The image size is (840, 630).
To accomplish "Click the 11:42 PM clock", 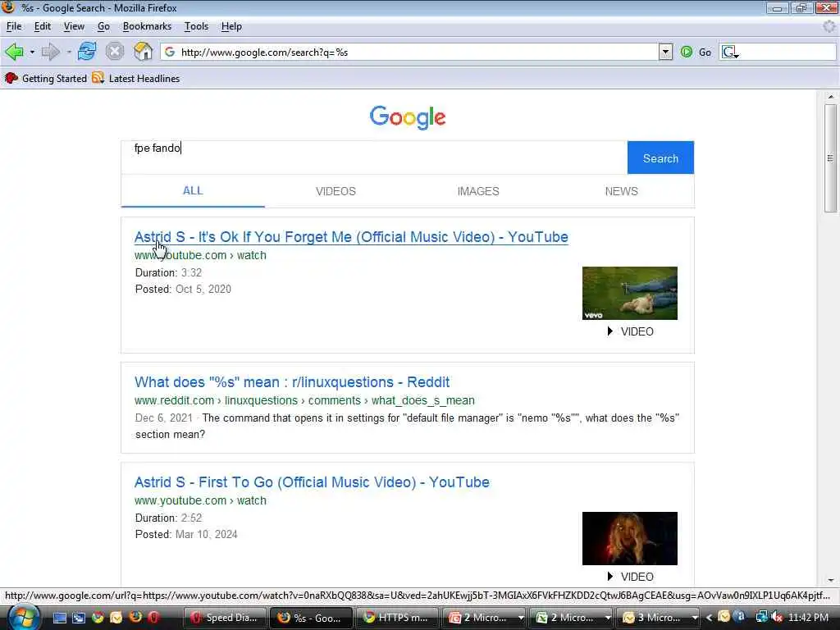I will [x=808, y=618].
